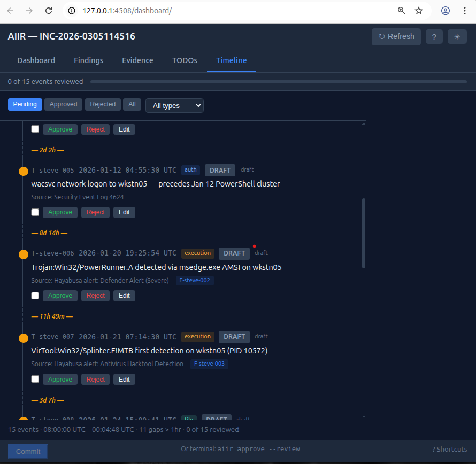The width and height of the screenshot is (476, 464).
Task: Open help via the question mark icon
Action: point(434,36)
